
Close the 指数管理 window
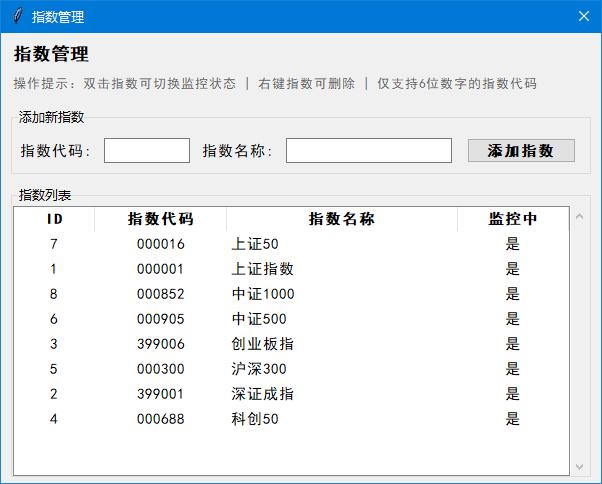click(x=584, y=16)
